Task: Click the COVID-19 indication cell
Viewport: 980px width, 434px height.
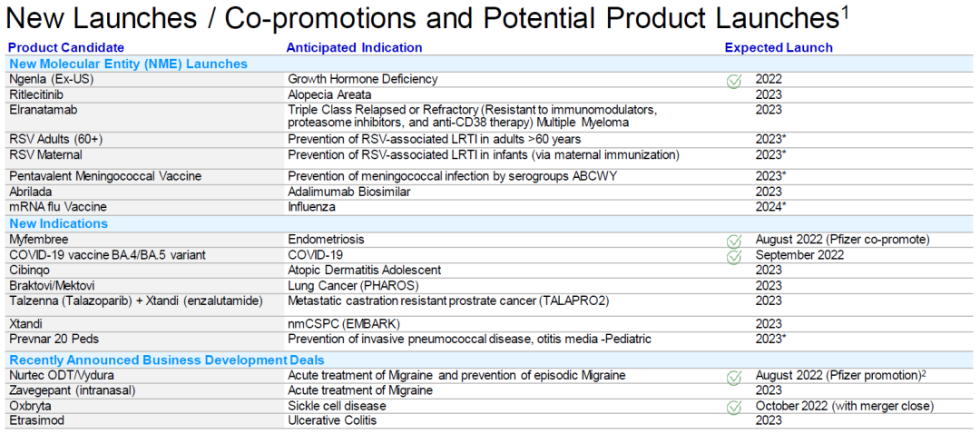Action: point(316,254)
